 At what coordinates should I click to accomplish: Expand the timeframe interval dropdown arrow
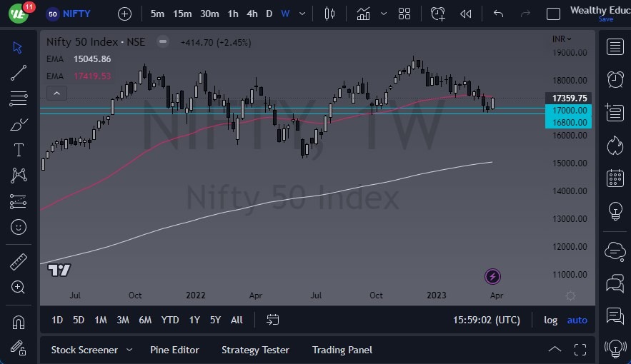[304, 14]
